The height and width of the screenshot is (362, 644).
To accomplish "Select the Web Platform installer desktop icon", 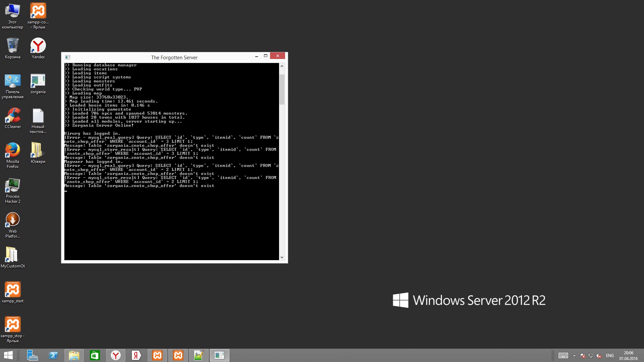I will click(12, 225).
